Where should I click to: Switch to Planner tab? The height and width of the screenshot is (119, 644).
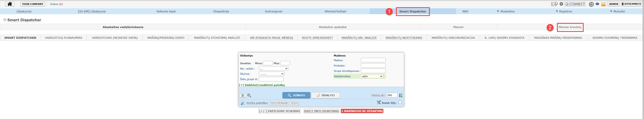point(458,27)
